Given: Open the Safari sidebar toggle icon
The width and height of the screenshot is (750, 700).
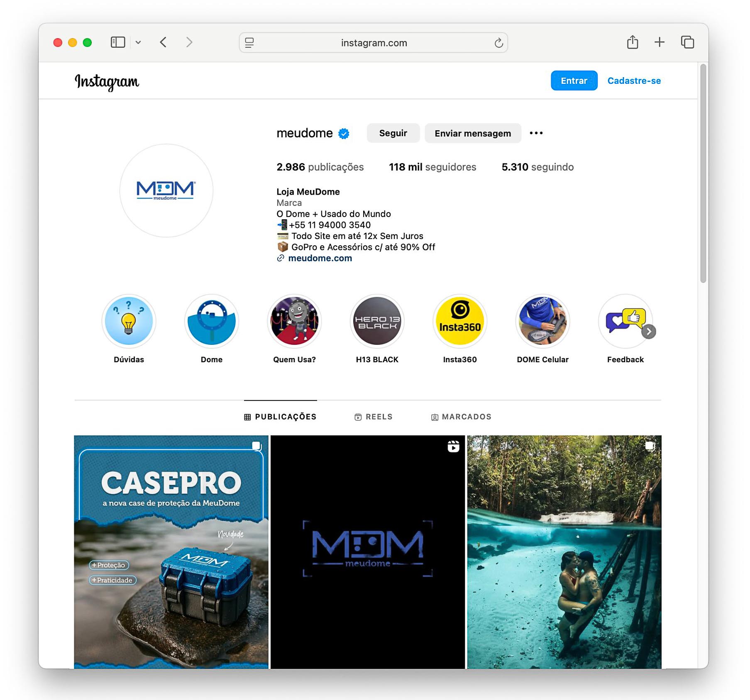Looking at the screenshot, I should point(118,42).
